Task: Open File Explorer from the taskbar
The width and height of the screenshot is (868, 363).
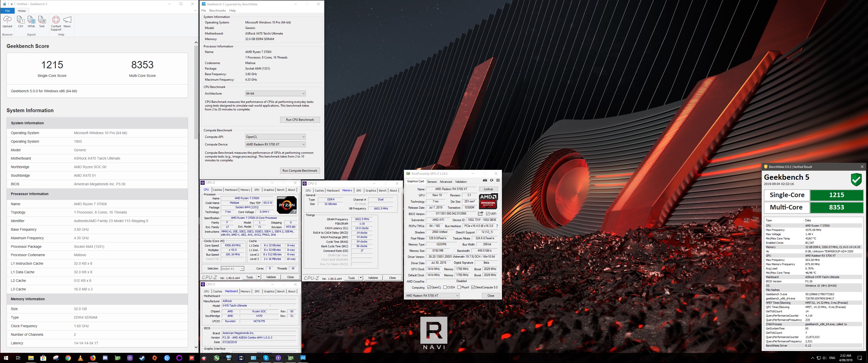Action: click(x=31, y=358)
